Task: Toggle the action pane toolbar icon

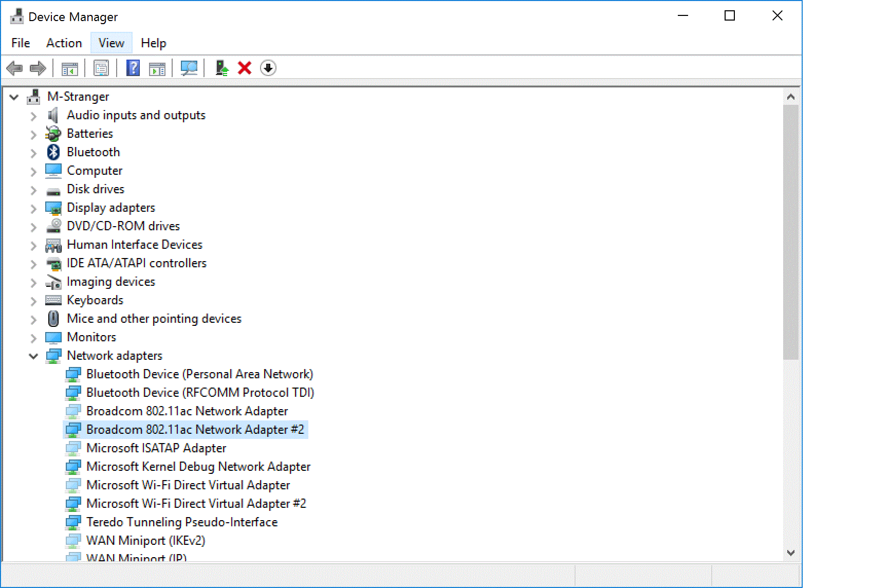Action: (157, 68)
